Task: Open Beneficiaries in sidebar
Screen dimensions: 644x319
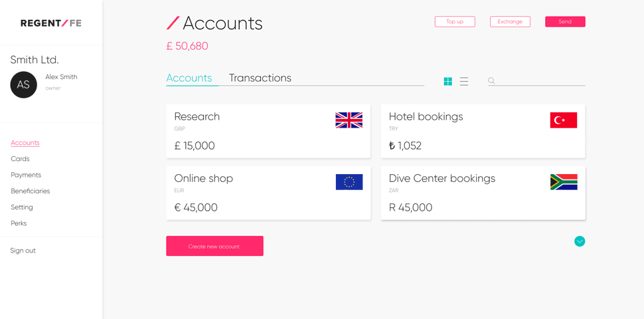Action: pyautogui.click(x=31, y=191)
